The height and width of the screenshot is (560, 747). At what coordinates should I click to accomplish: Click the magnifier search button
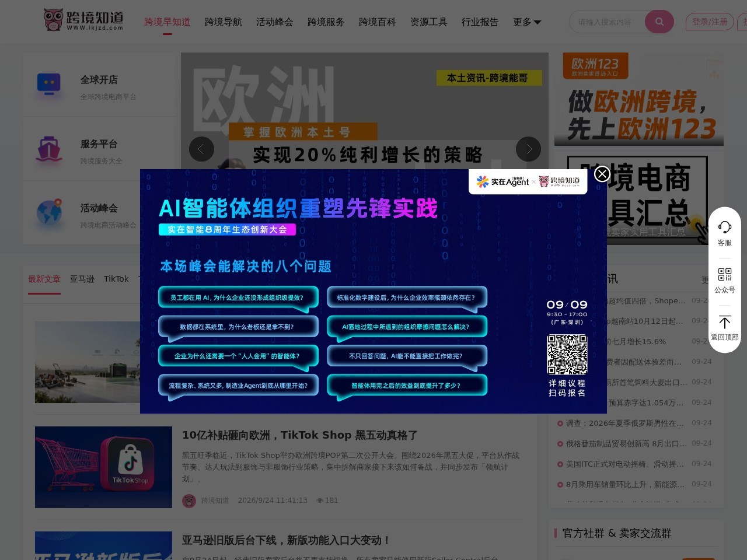pos(659,22)
